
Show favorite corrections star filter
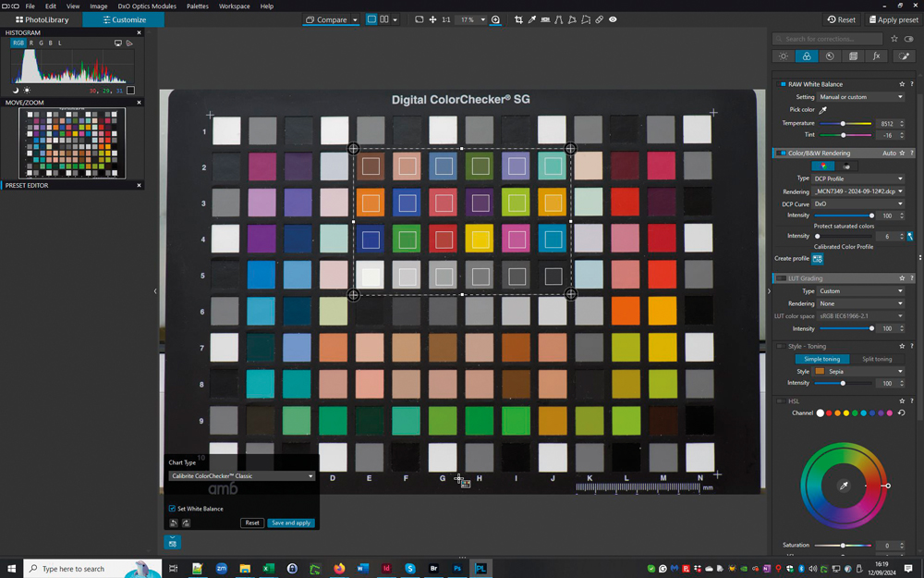coord(894,39)
